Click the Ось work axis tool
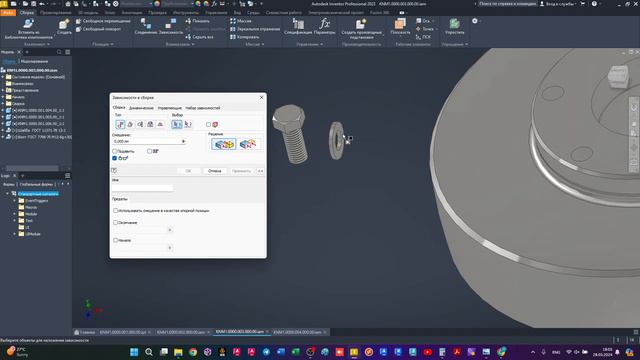Viewport: 640px width, 360px height. coord(423,21)
